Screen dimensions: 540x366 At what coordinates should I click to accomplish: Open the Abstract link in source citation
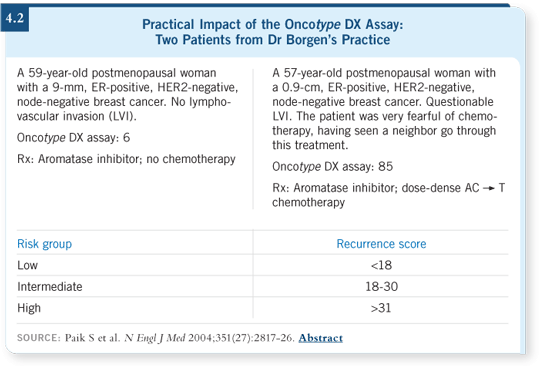(x=321, y=338)
